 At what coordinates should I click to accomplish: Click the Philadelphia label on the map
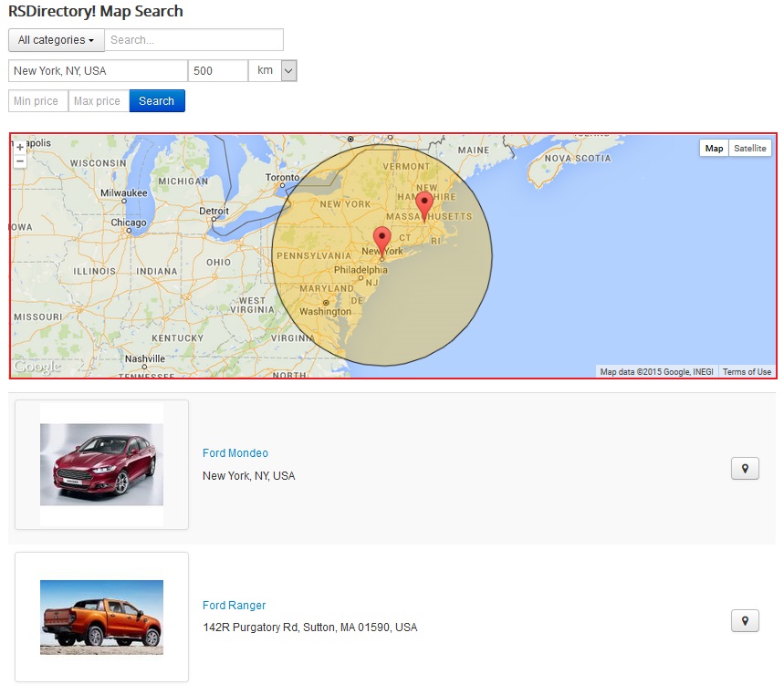click(361, 270)
